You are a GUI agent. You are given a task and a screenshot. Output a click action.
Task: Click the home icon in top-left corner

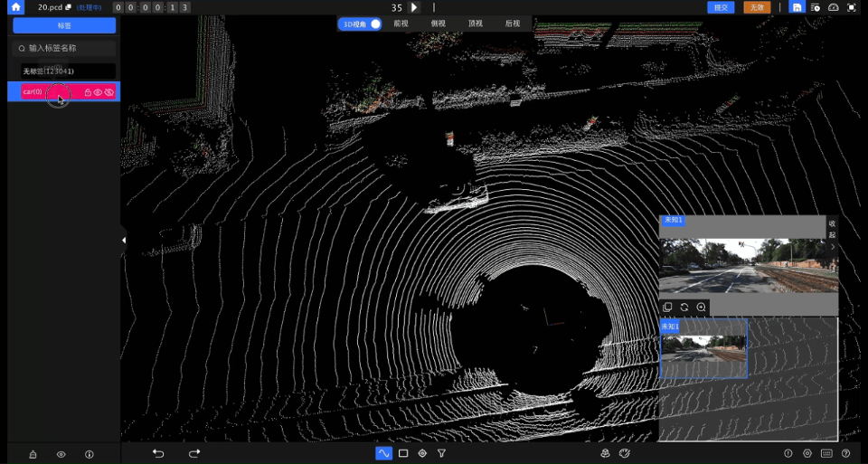tap(15, 7)
